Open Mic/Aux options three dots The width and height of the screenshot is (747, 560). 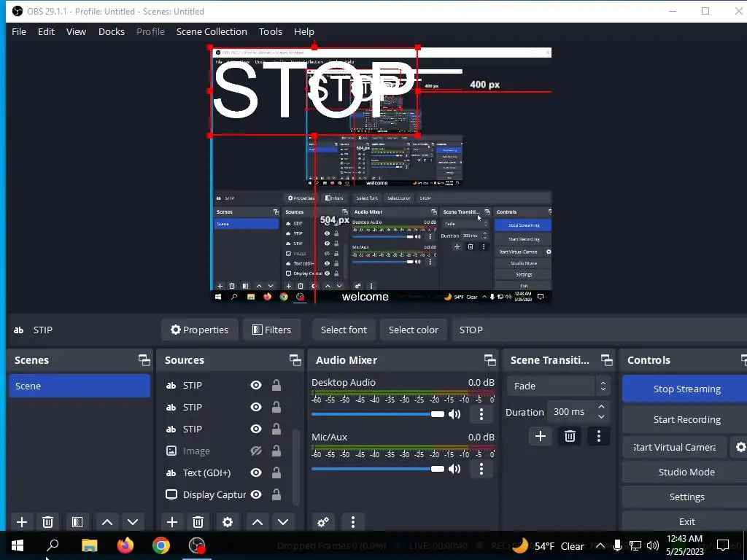click(481, 469)
